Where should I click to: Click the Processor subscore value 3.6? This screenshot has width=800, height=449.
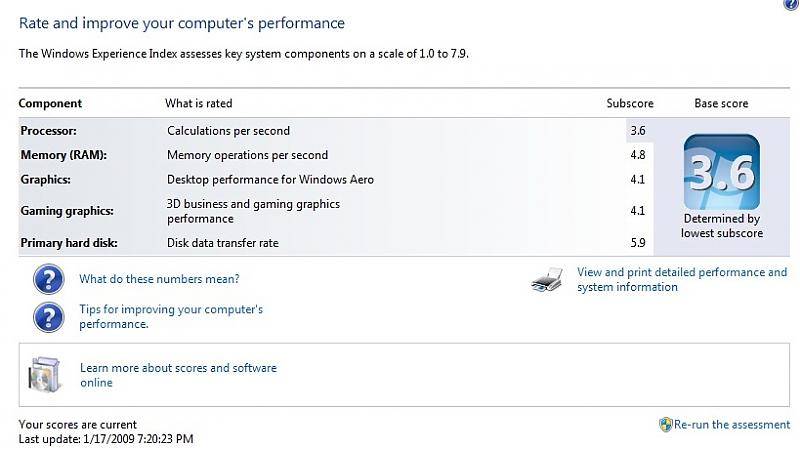[x=638, y=131]
